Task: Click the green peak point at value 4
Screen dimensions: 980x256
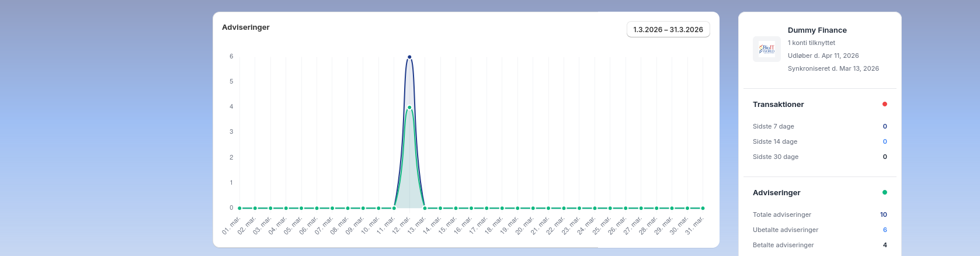Action: [409, 108]
